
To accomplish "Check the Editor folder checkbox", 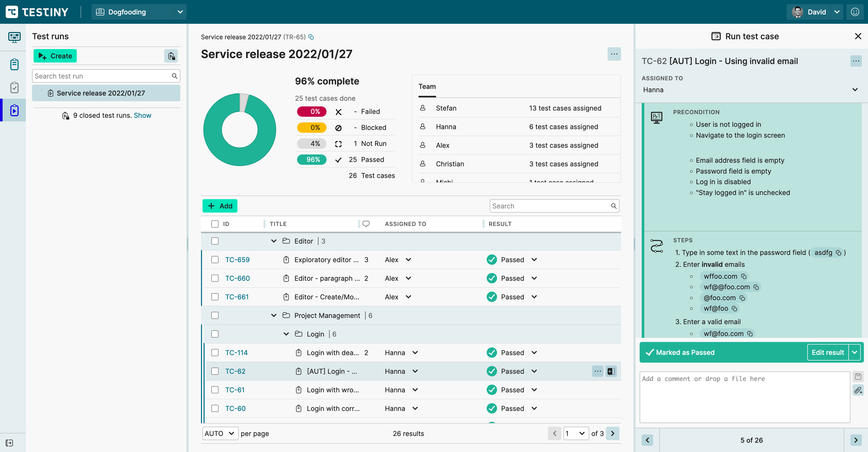I will coord(215,241).
